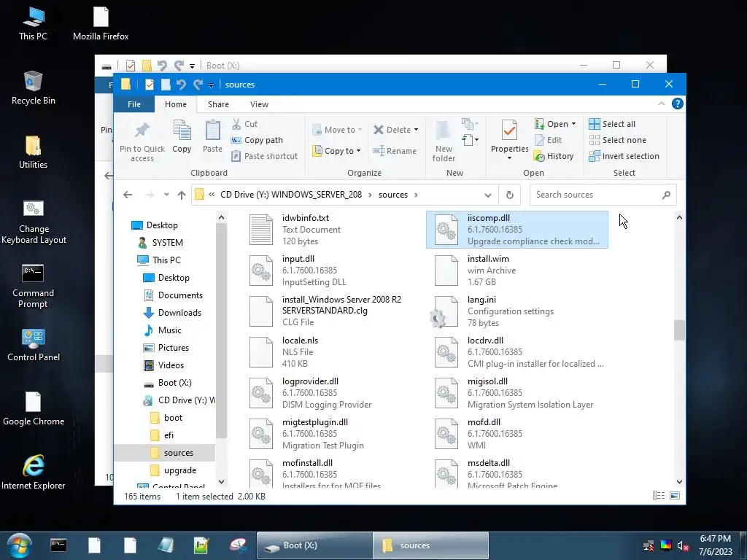
Task: Click Copy path command
Action: coord(258,140)
